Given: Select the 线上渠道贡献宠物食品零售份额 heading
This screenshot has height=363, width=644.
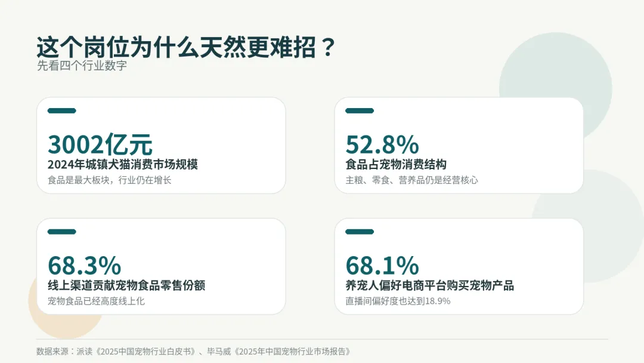Looking at the screenshot, I should 126,285.
